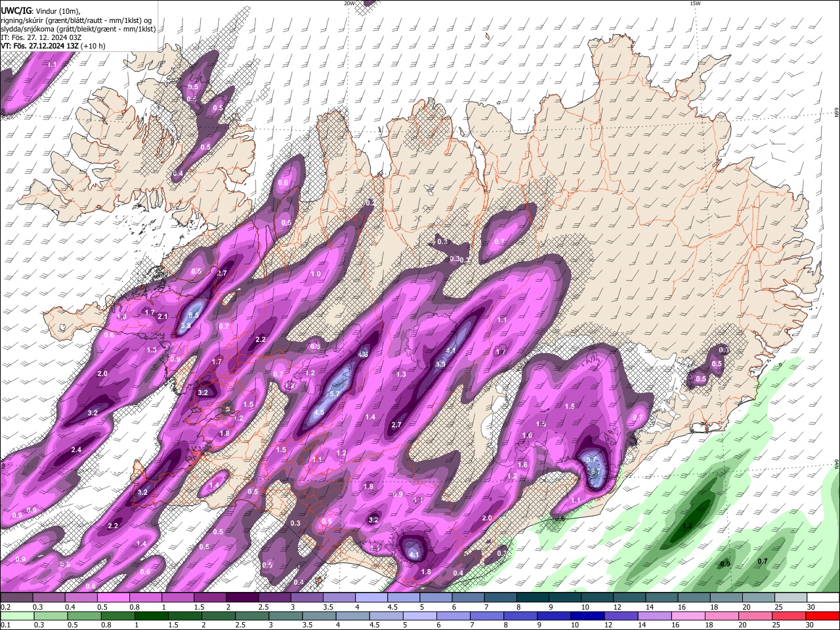Click the 'rigning/skúrir' description line
The height and width of the screenshot is (630, 840).
coord(76,20)
